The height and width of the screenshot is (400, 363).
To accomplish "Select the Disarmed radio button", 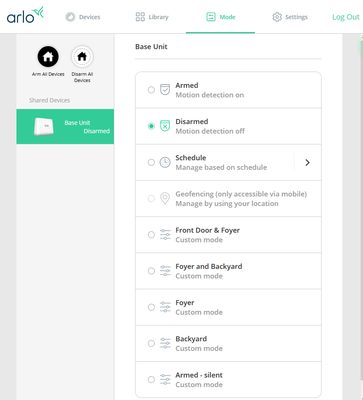I will pyautogui.click(x=151, y=126).
